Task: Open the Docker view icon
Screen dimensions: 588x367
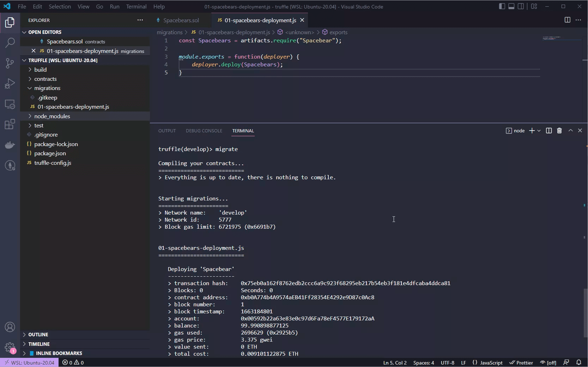Action: pyautogui.click(x=10, y=145)
